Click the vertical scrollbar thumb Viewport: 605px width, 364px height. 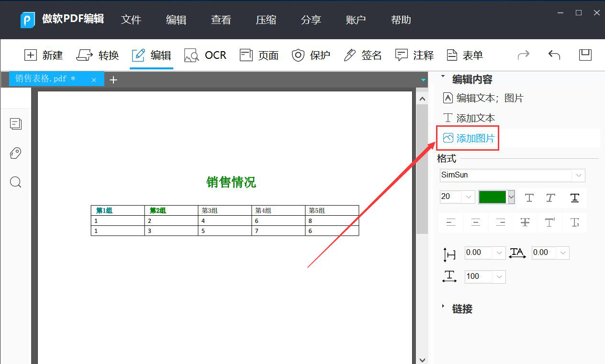(x=422, y=169)
